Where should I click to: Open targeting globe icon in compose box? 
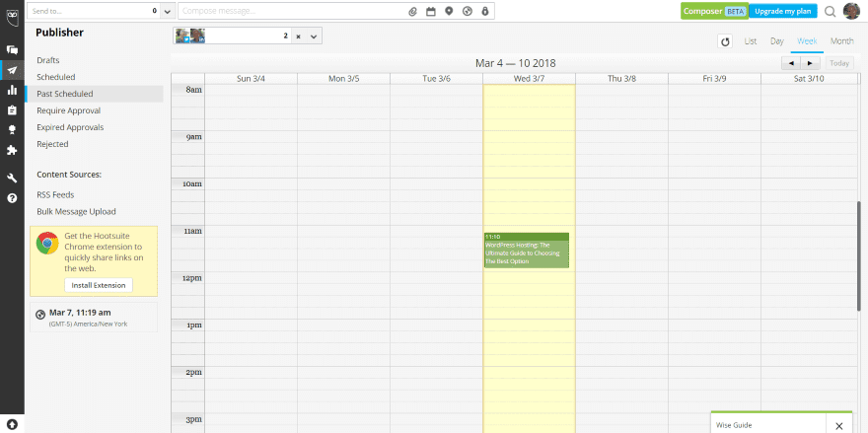(468, 11)
